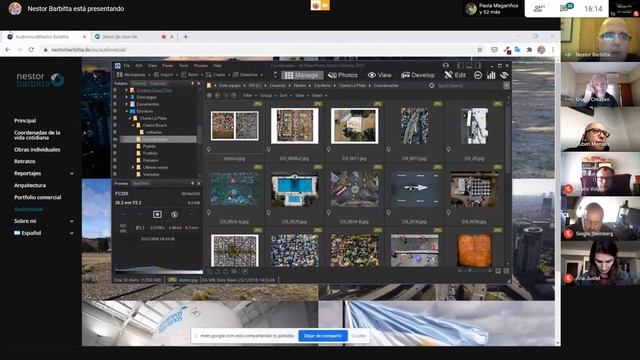This screenshot has height=360, width=640.
Task: Select the Folders pane tab
Action: click(x=121, y=84)
